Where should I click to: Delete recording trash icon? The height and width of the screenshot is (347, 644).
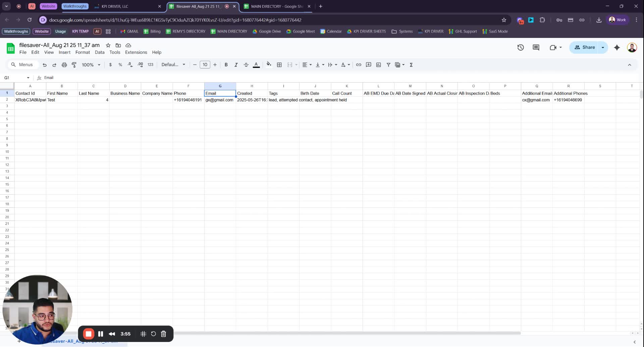pyautogui.click(x=163, y=334)
